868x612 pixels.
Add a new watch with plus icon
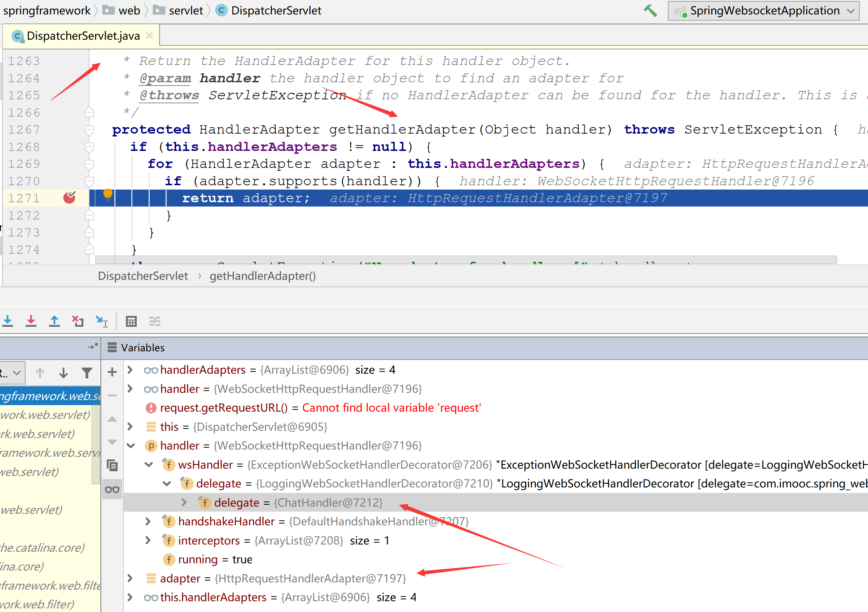112,372
